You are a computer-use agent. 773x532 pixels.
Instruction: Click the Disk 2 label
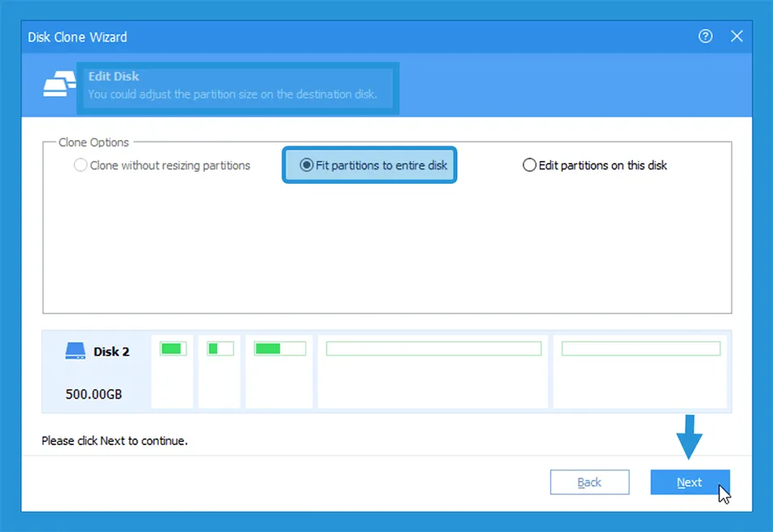(x=111, y=352)
